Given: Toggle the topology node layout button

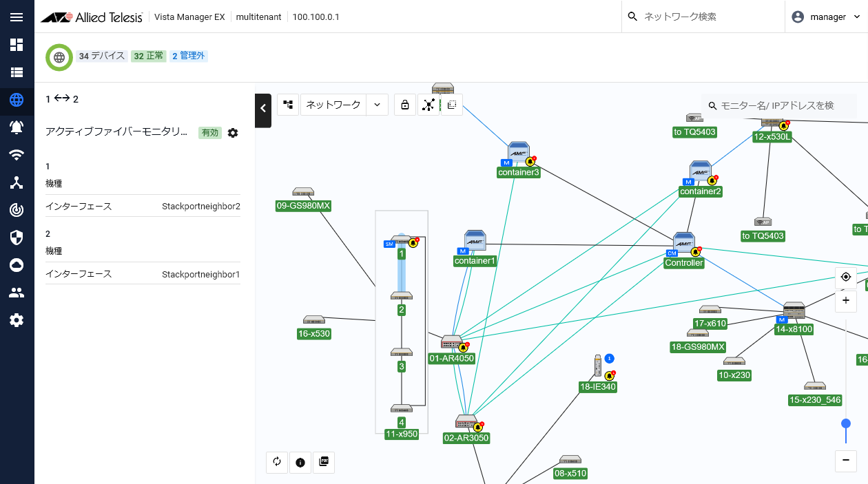Looking at the screenshot, I should (428, 105).
